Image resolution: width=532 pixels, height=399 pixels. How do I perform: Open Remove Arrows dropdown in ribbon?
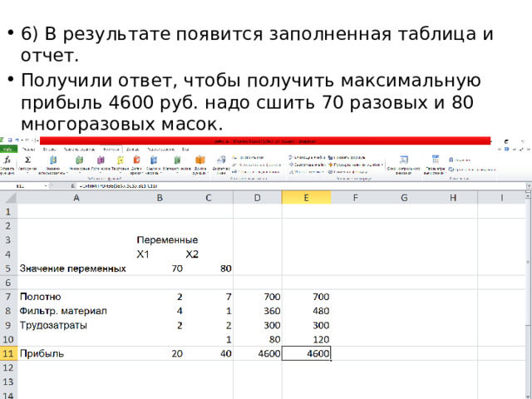coord(306,172)
